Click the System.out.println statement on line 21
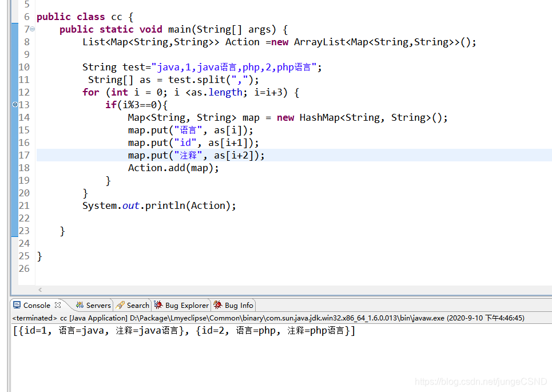The height and width of the screenshot is (392, 552). pos(158,205)
